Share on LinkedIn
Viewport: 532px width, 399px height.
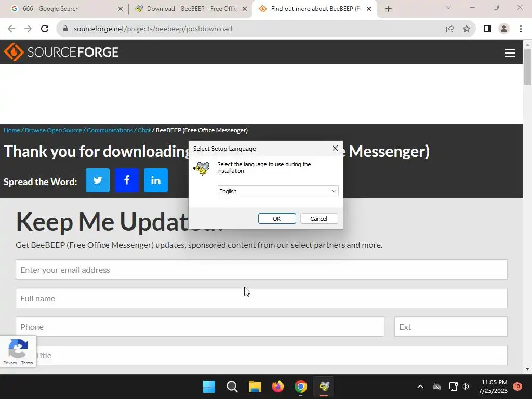coord(156,180)
